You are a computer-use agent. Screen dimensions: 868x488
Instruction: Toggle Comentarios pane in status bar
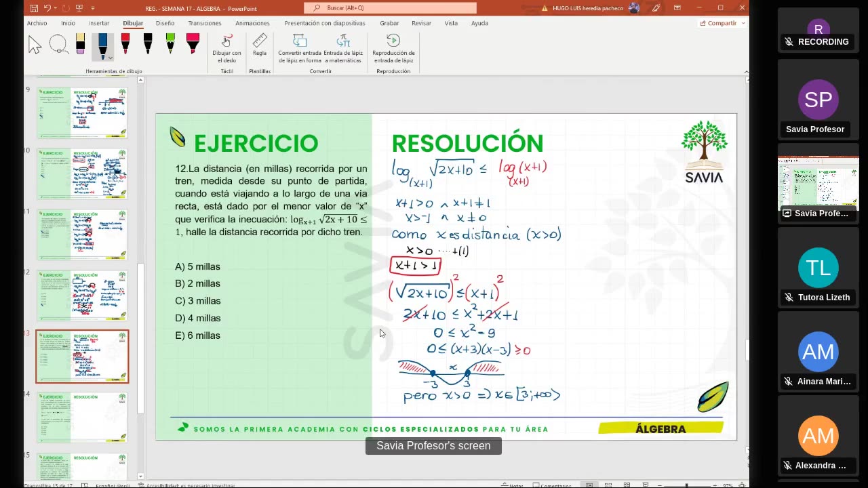553,485
